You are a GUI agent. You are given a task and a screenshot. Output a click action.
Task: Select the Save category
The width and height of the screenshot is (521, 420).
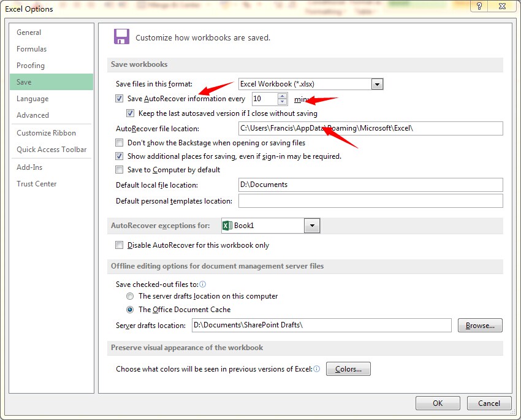click(x=51, y=82)
